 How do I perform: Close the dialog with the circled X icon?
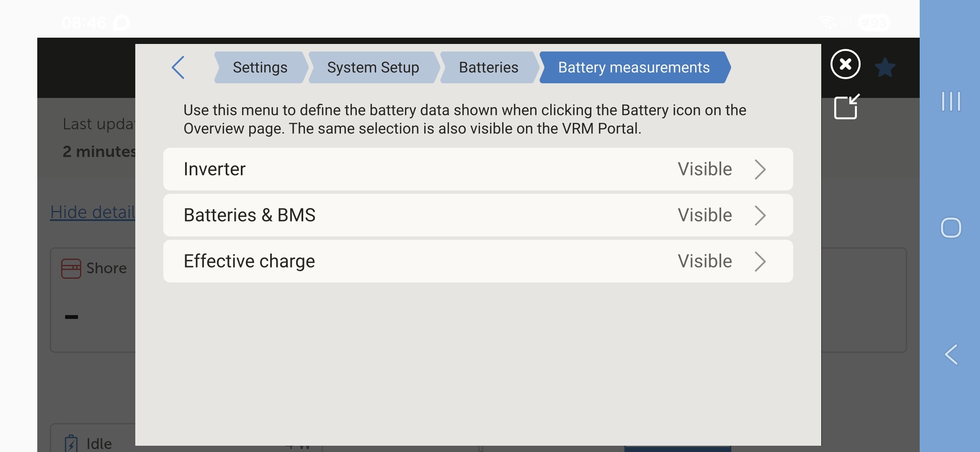point(845,64)
